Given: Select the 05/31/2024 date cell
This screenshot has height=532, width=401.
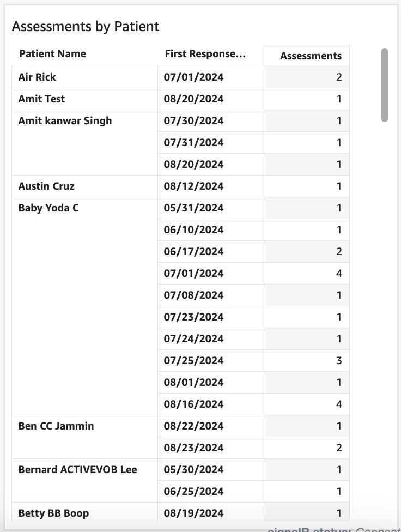Looking at the screenshot, I should [193, 208].
